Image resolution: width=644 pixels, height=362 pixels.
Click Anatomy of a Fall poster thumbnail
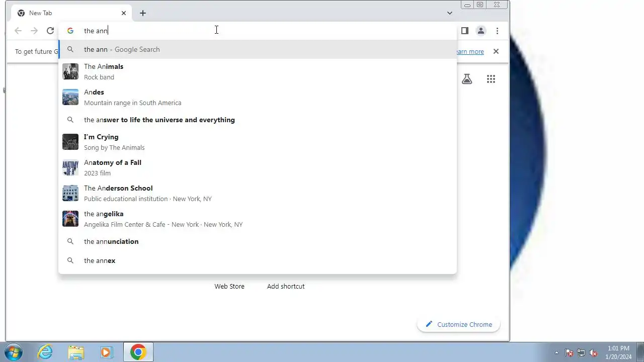[x=70, y=167]
